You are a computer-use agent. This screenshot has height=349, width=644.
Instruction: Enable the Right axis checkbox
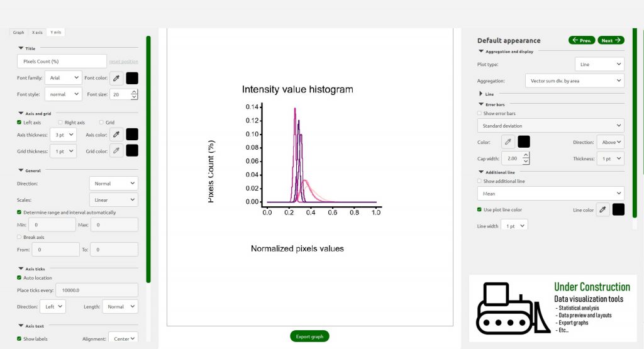coord(60,122)
